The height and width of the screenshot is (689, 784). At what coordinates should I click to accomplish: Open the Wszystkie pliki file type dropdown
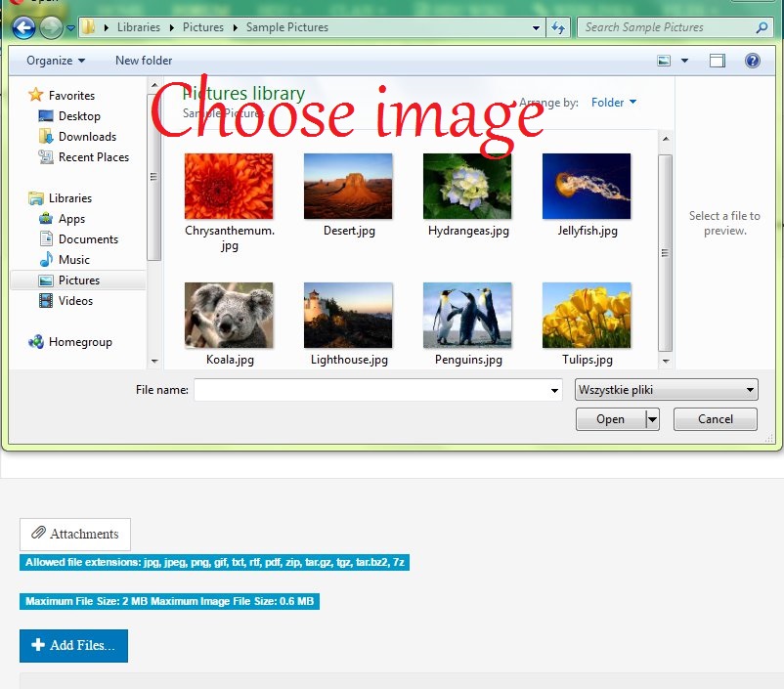(667, 390)
